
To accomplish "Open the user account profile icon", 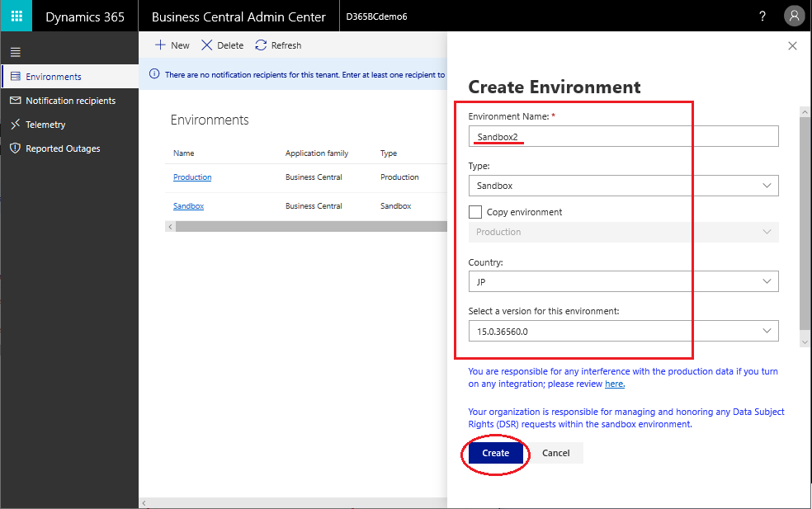I will pyautogui.click(x=794, y=16).
